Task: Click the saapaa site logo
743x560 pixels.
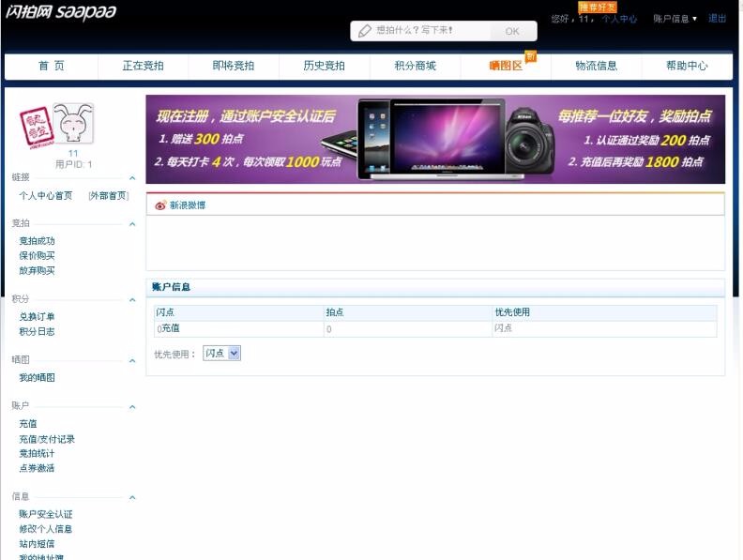Action: pos(61,12)
